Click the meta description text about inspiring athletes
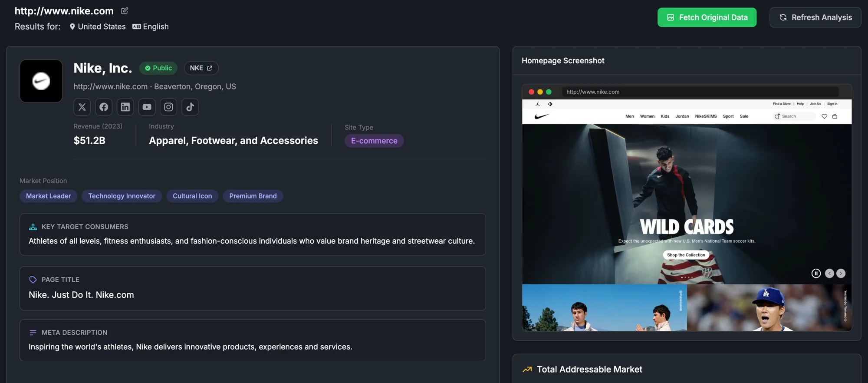868x383 pixels. (191, 347)
